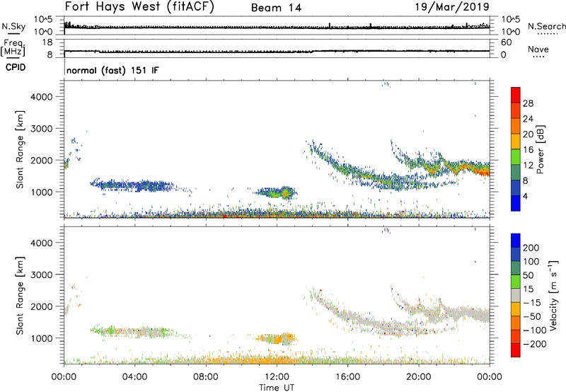The image size is (566, 392).
Task: Click the blue bottom of Power color bar
Action: (x=516, y=203)
